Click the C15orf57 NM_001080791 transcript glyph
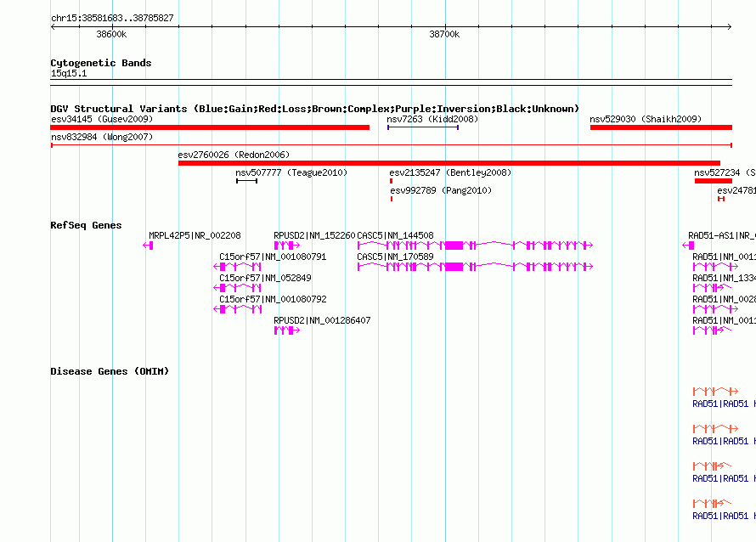The width and height of the screenshot is (756, 542). (x=237, y=267)
